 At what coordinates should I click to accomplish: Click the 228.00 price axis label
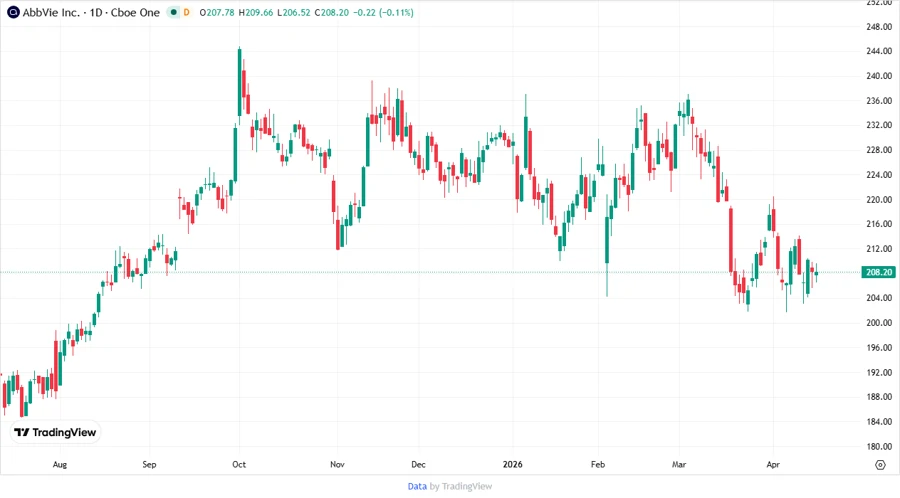pos(879,150)
